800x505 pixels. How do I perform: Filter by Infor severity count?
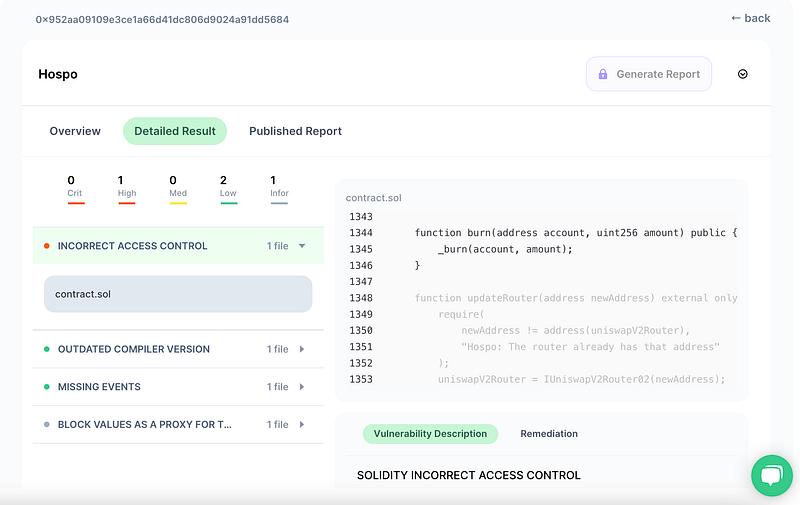pos(279,189)
